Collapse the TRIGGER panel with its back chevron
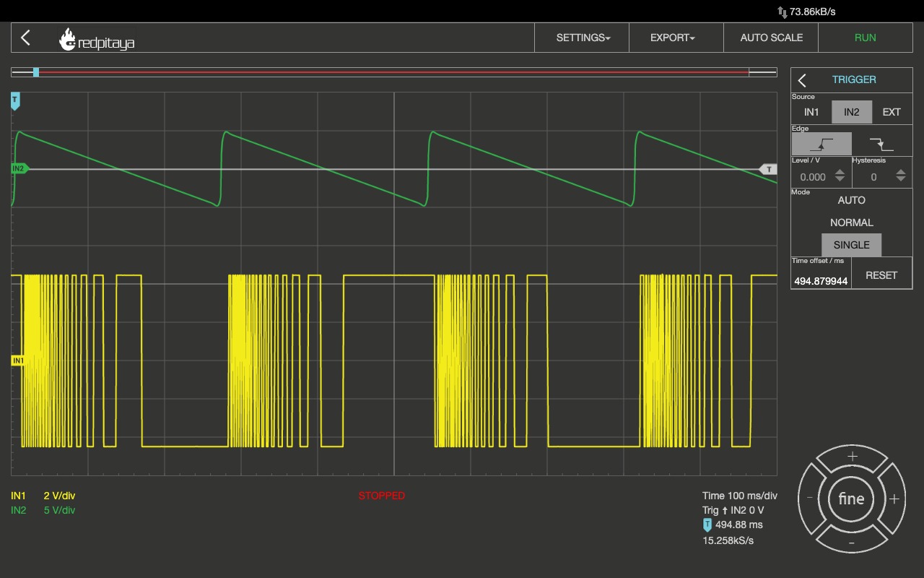This screenshot has height=578, width=924. click(802, 80)
